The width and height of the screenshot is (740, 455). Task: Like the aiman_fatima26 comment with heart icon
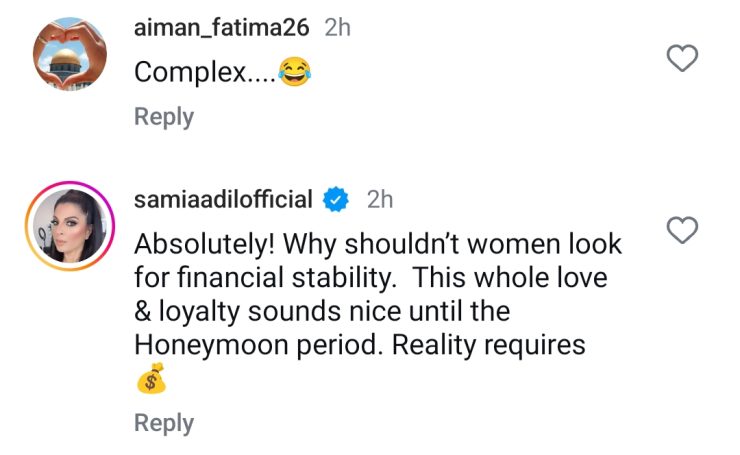[x=682, y=60]
